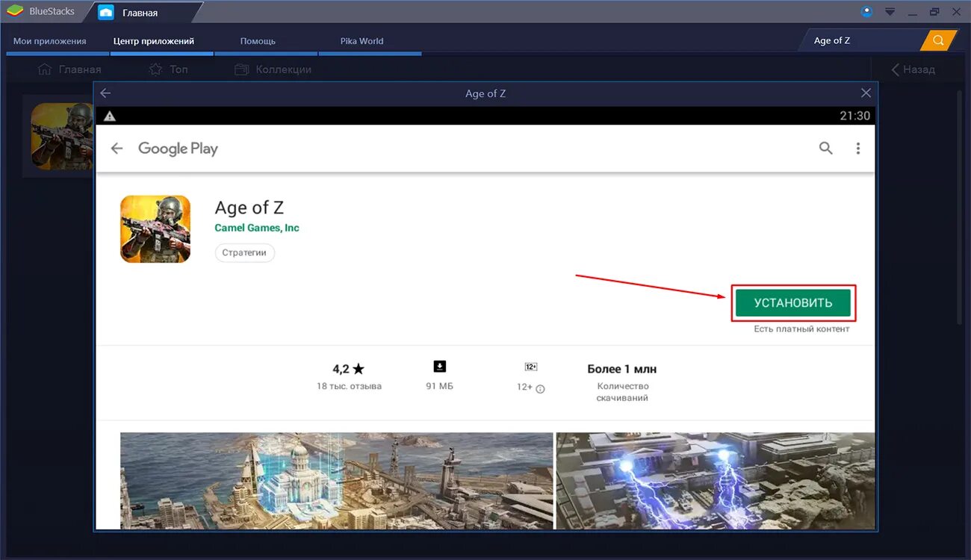Click the BlueStacks logo icon
Screen dimensions: 971x560
tap(15, 11)
